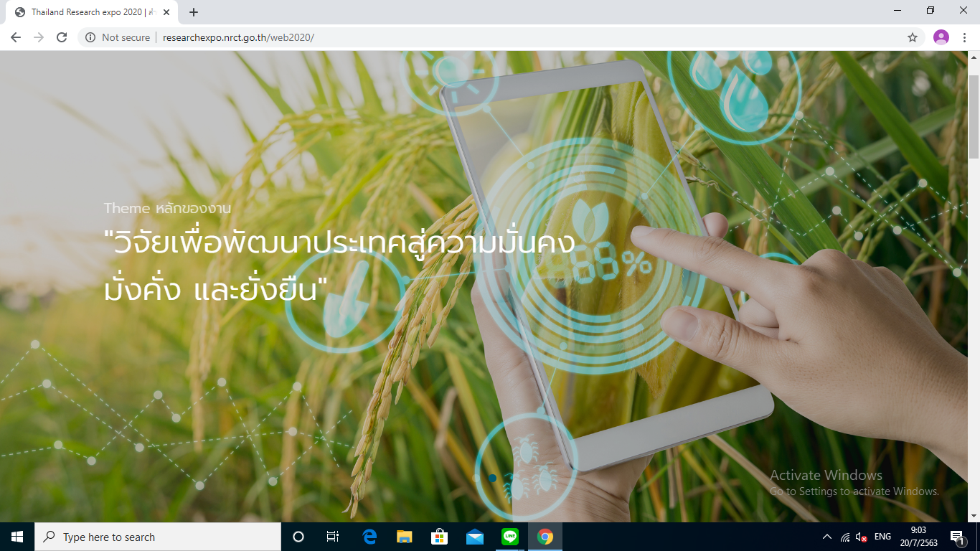Select the dark blue carousel dot

[492, 478]
